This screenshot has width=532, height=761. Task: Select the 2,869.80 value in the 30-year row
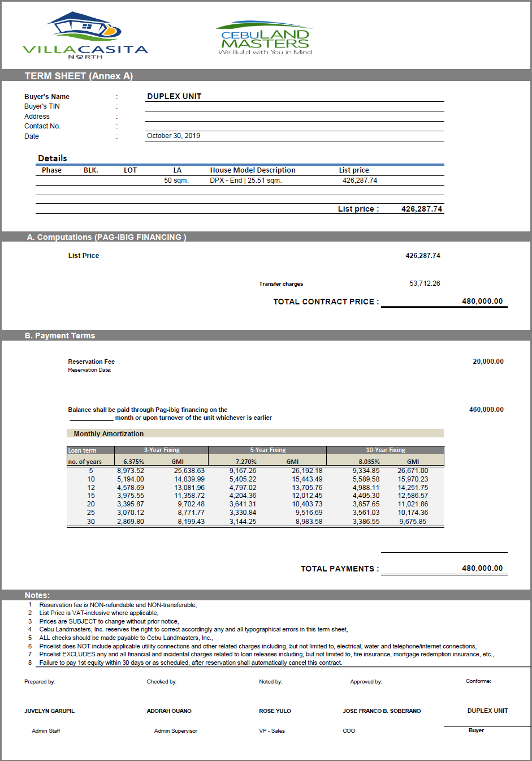pos(131,522)
